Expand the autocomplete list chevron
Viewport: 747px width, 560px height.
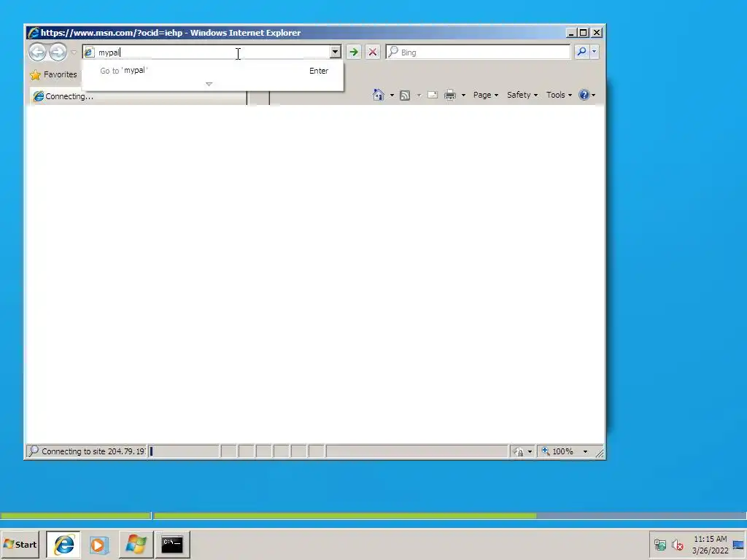tap(209, 84)
